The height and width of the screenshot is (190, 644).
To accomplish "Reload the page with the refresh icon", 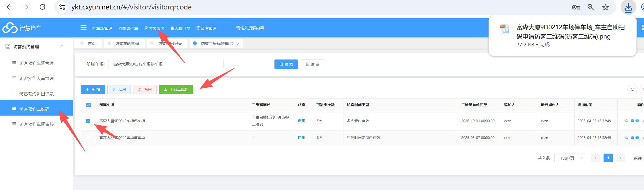I will pyautogui.click(x=42, y=7).
